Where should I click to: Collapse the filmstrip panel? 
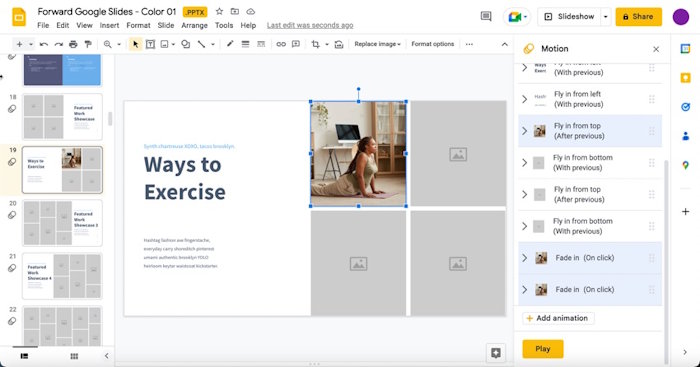[106, 356]
